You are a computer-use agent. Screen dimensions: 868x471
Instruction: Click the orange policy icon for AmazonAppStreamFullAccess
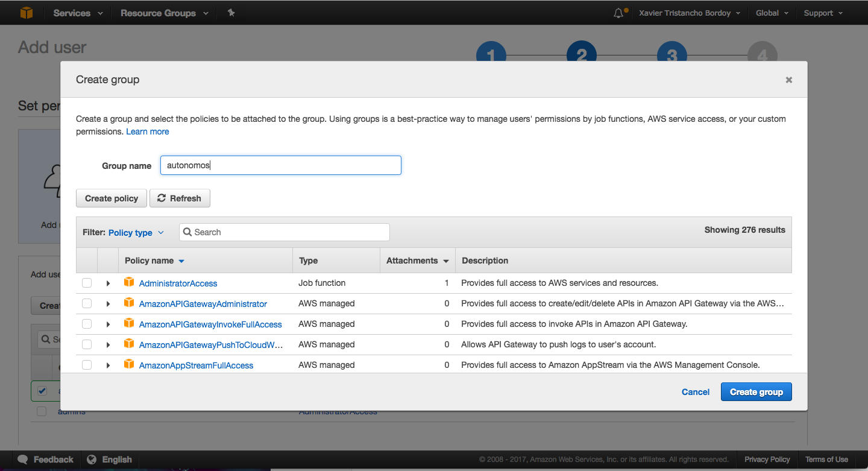[128, 364]
